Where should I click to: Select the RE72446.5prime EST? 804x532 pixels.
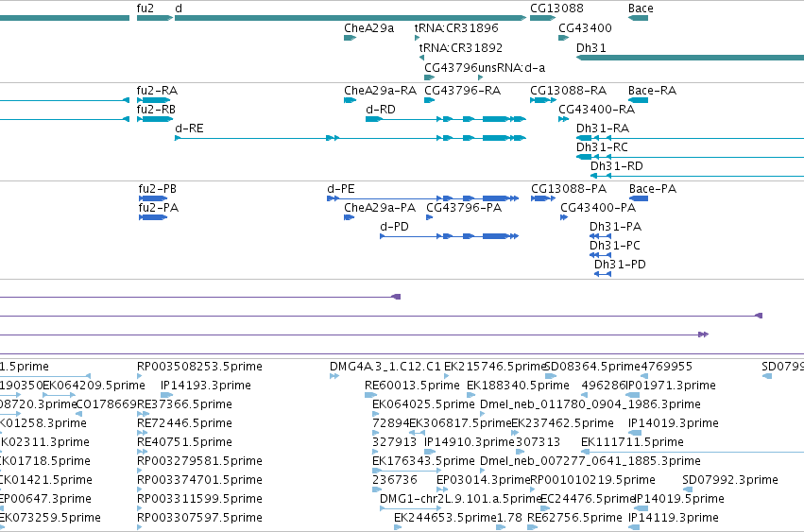tap(142, 433)
